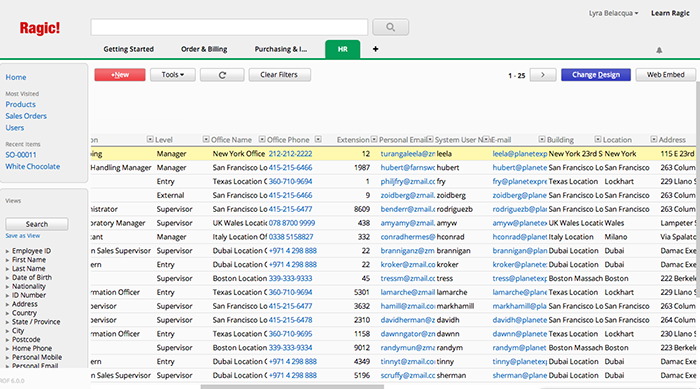Image resolution: width=700 pixels, height=389 pixels.
Task: Open Extension column filter arrow
Action: pyautogui.click(x=374, y=139)
